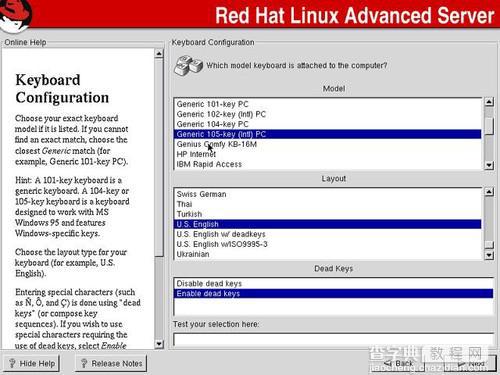Click the keyboard keys icon
This screenshot has height=375, width=500.
(188, 65)
